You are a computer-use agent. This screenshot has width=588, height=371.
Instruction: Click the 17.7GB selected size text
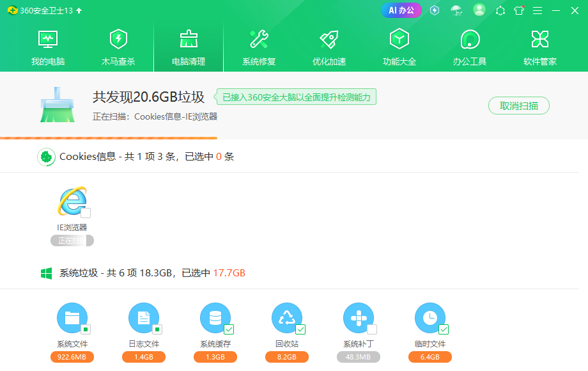click(229, 273)
